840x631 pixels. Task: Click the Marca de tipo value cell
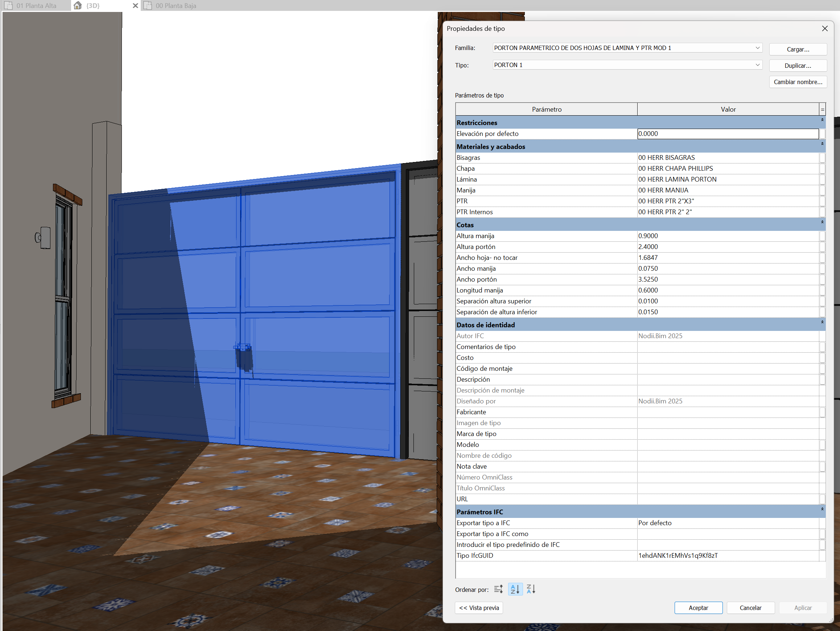(x=728, y=434)
